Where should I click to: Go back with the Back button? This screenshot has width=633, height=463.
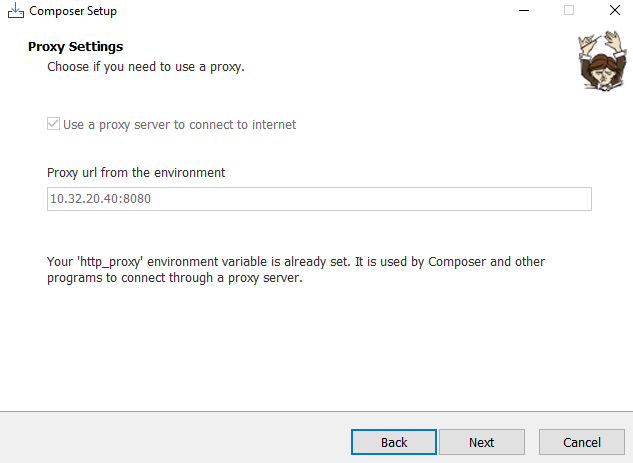(x=394, y=442)
